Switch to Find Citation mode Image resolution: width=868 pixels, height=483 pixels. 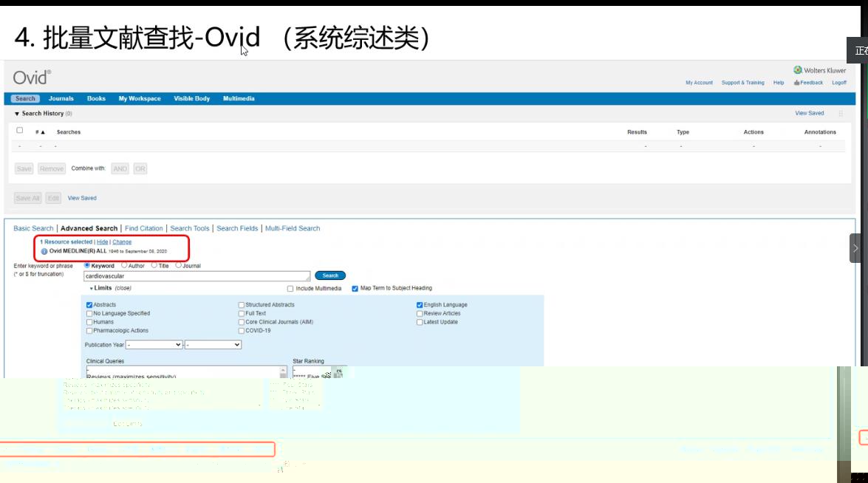[144, 228]
